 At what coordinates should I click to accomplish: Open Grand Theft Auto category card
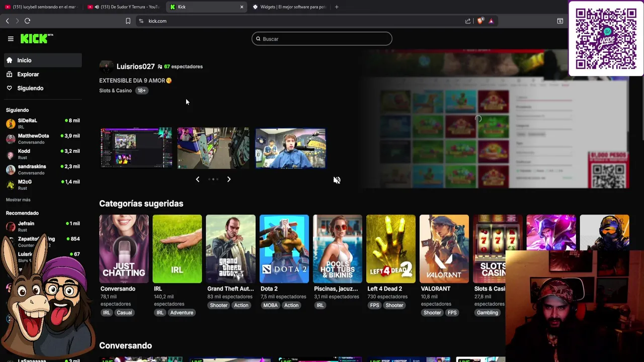(230, 249)
